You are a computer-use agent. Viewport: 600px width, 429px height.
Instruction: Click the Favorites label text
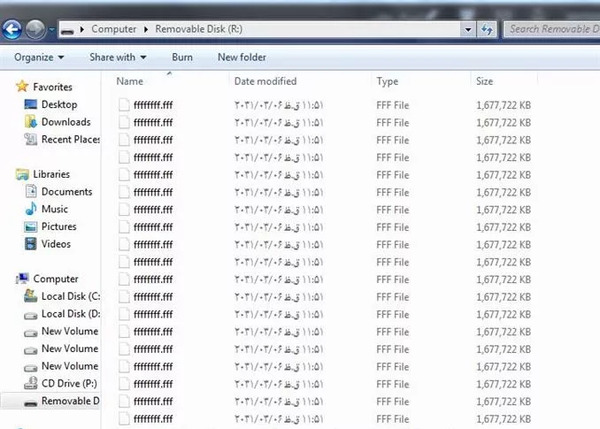point(52,87)
